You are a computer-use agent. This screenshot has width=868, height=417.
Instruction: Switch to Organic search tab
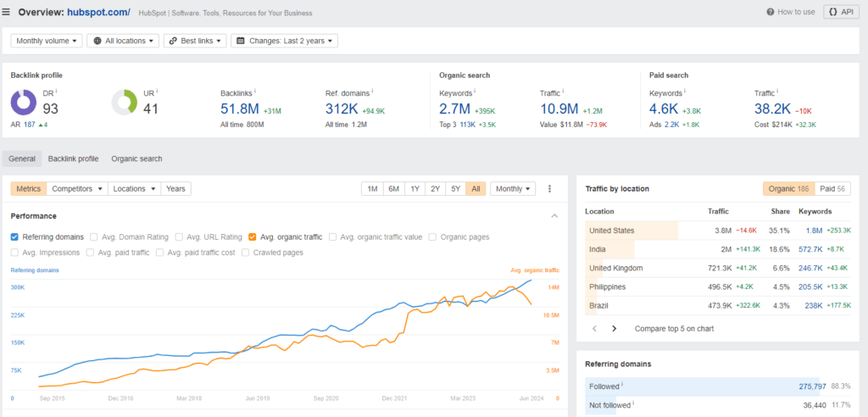pyautogui.click(x=136, y=159)
